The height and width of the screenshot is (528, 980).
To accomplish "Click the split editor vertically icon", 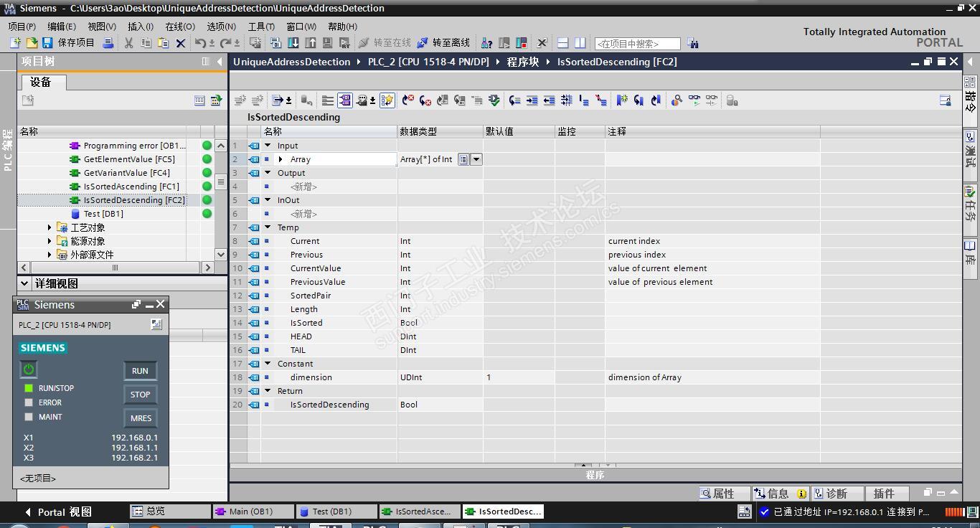I will 580,43.
